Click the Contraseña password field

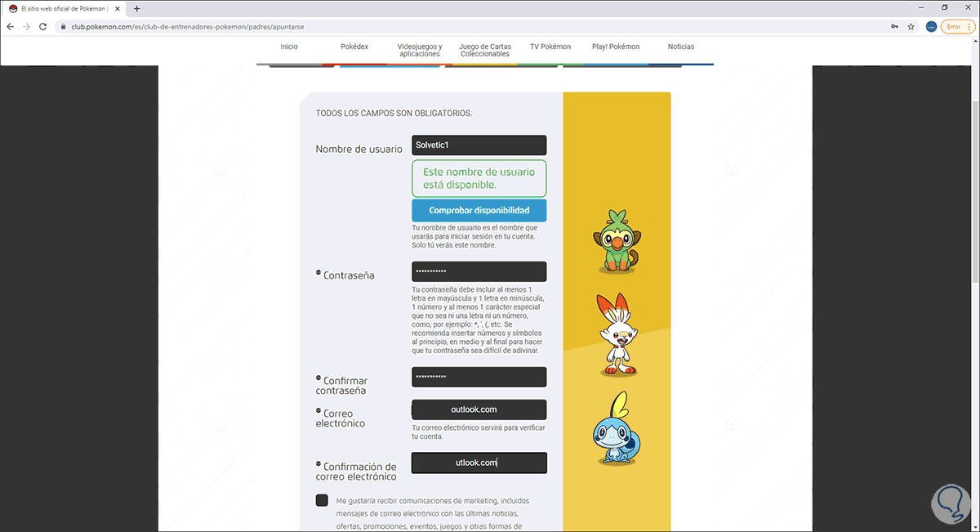[x=479, y=271]
